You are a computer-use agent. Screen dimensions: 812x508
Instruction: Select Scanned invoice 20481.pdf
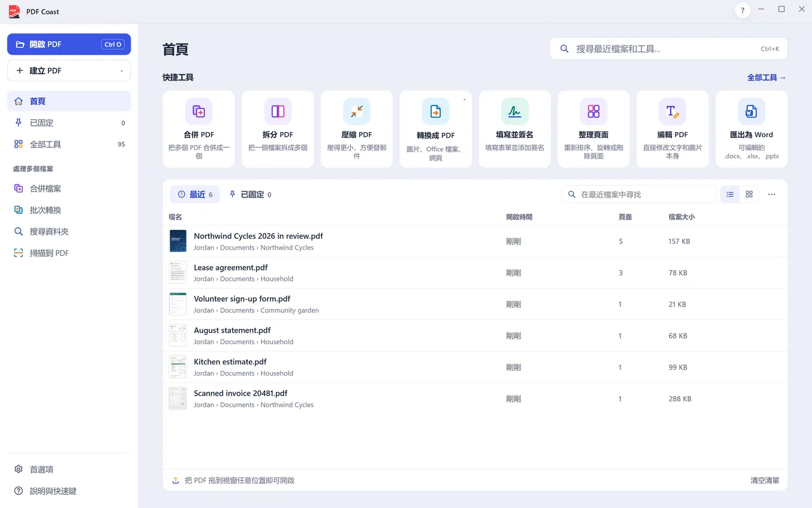[475, 399]
